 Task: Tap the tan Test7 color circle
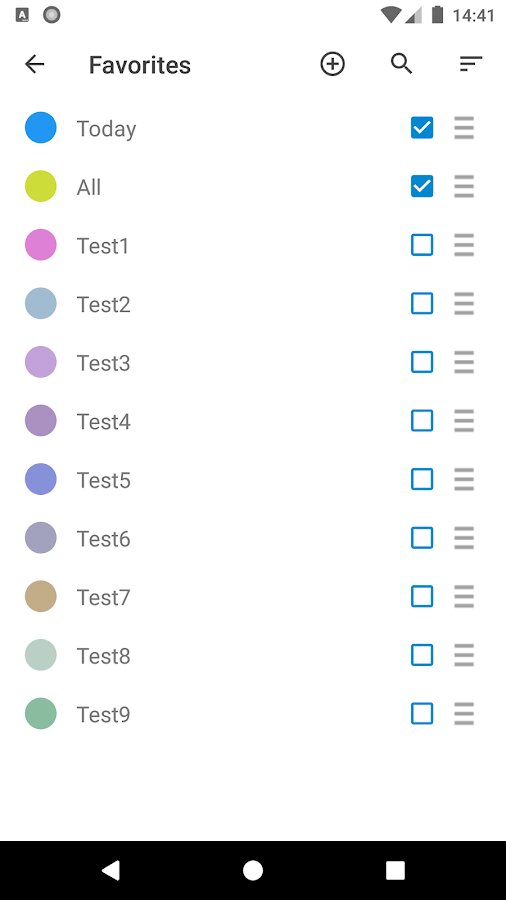(x=41, y=596)
